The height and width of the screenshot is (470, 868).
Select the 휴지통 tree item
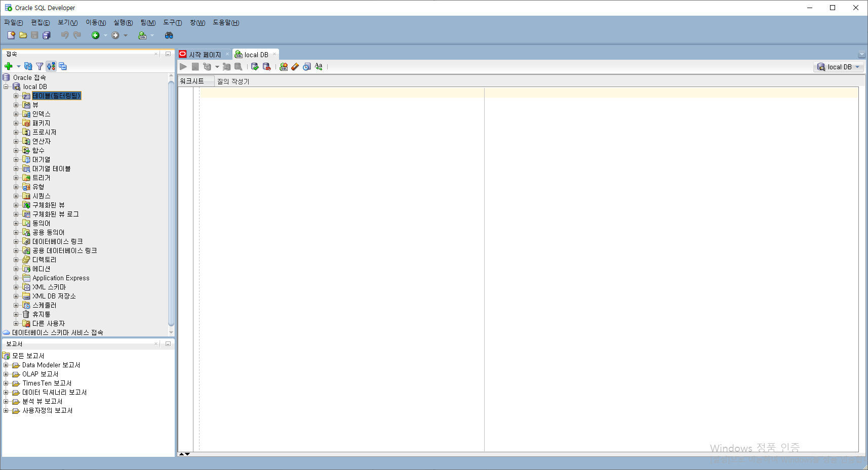tap(42, 314)
